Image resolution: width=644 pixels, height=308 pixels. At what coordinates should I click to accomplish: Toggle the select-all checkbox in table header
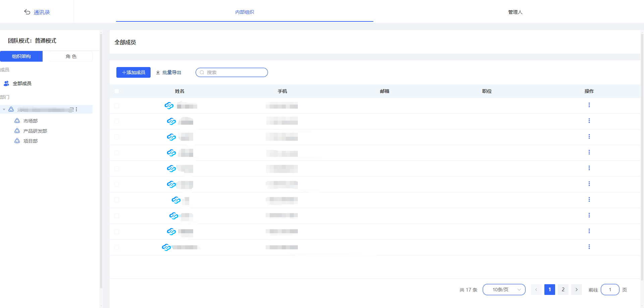click(x=117, y=91)
